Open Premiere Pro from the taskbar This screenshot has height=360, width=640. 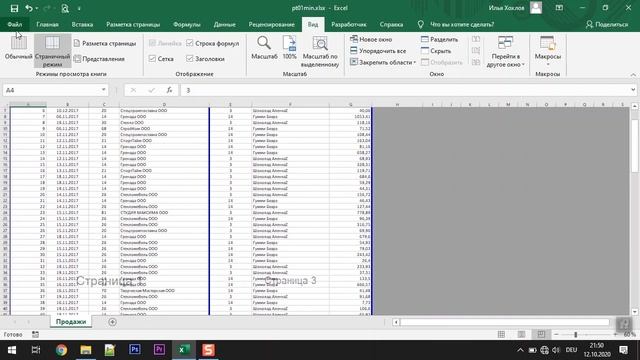pyautogui.click(x=159, y=350)
